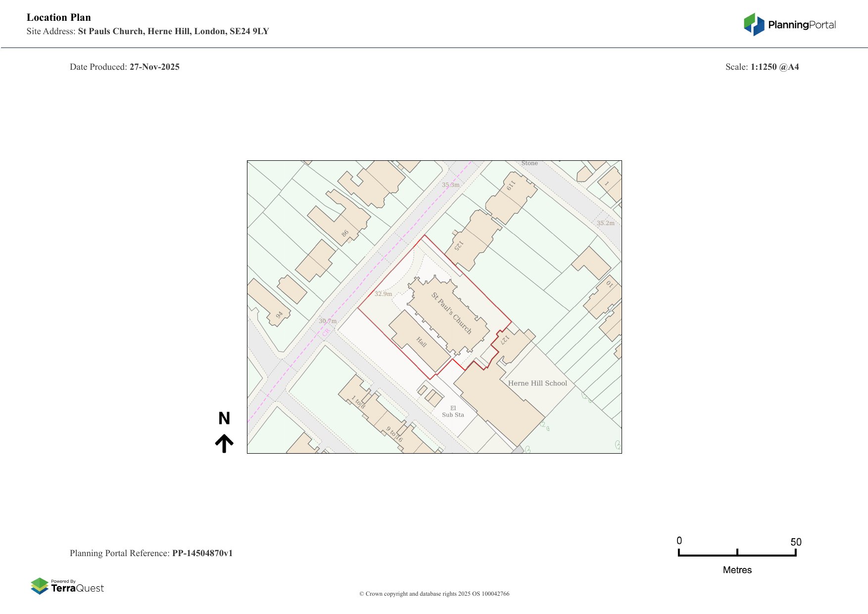This screenshot has height=614, width=868.
Task: Click the Date Produced 27-Nov-2025 text
Action: coord(125,67)
